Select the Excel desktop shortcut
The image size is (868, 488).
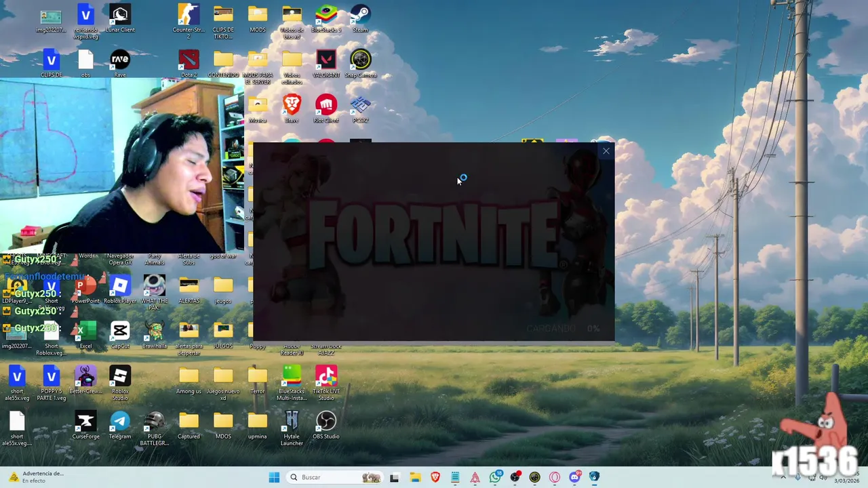[x=85, y=335]
